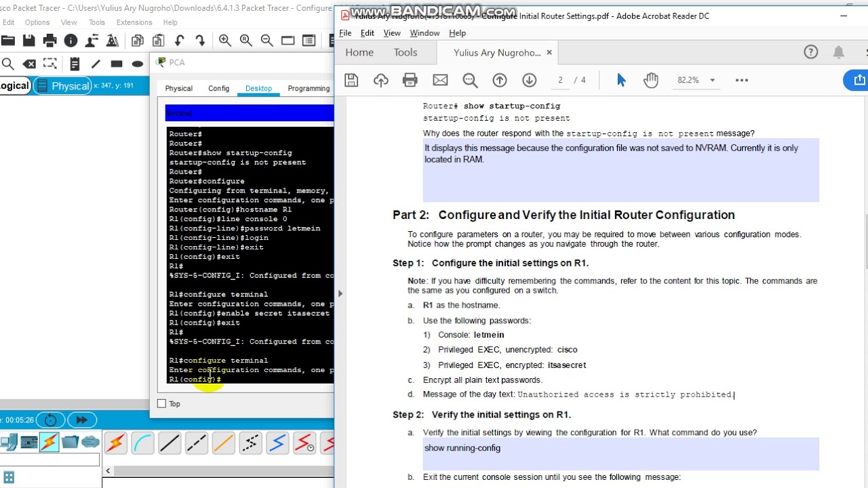Open Find text tool in Acrobat

point(470,80)
